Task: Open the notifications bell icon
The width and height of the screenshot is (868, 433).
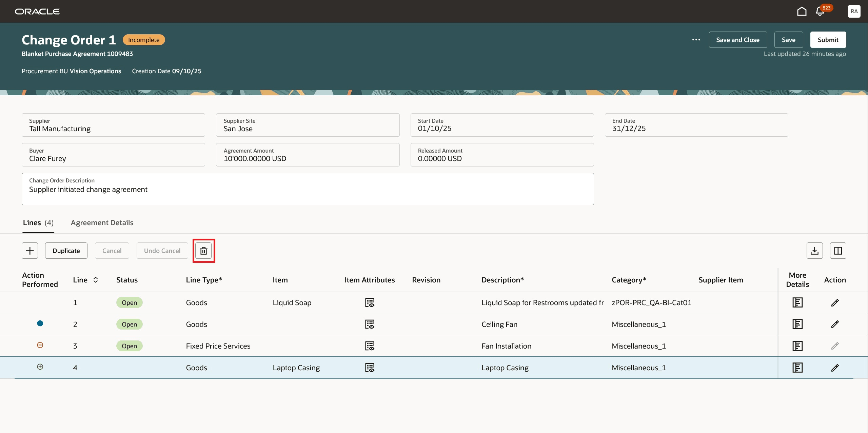Action: pyautogui.click(x=820, y=12)
